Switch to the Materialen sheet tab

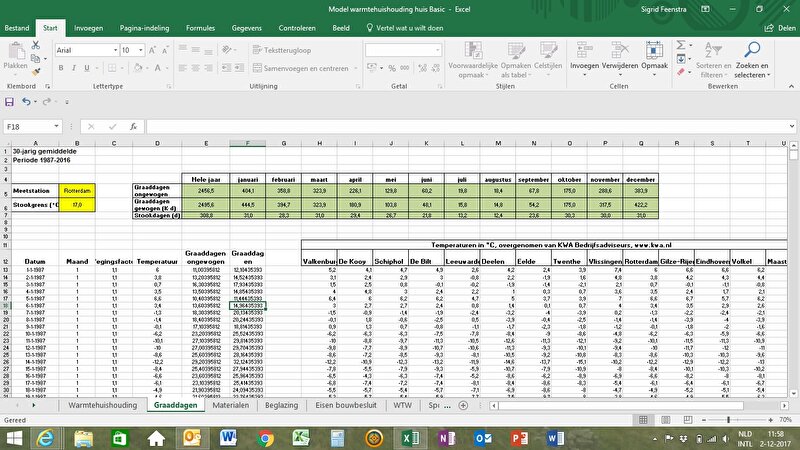(x=230, y=406)
